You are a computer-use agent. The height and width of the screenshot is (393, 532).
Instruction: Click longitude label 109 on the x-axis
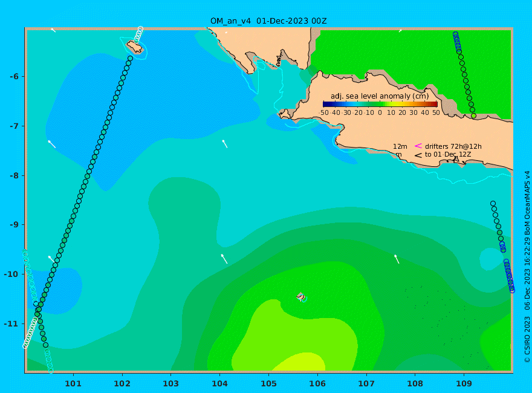click(464, 384)
